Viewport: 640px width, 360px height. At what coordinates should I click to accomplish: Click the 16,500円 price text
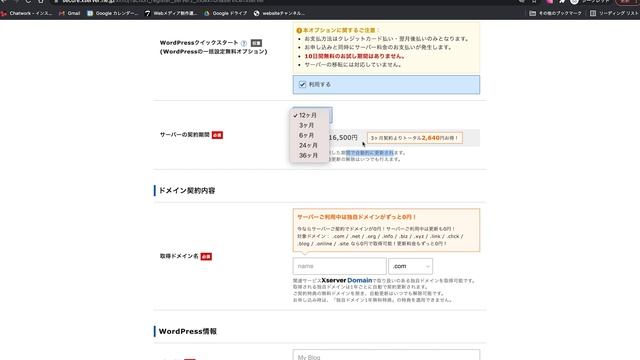(x=343, y=138)
